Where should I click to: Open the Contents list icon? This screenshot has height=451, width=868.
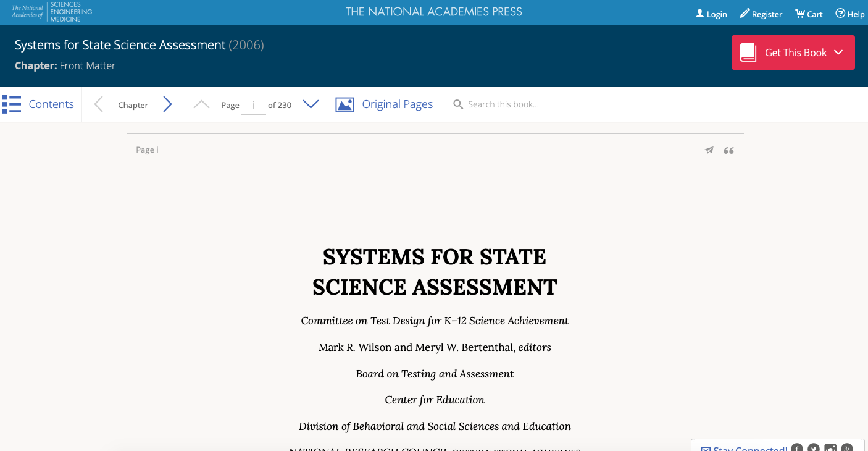12,104
